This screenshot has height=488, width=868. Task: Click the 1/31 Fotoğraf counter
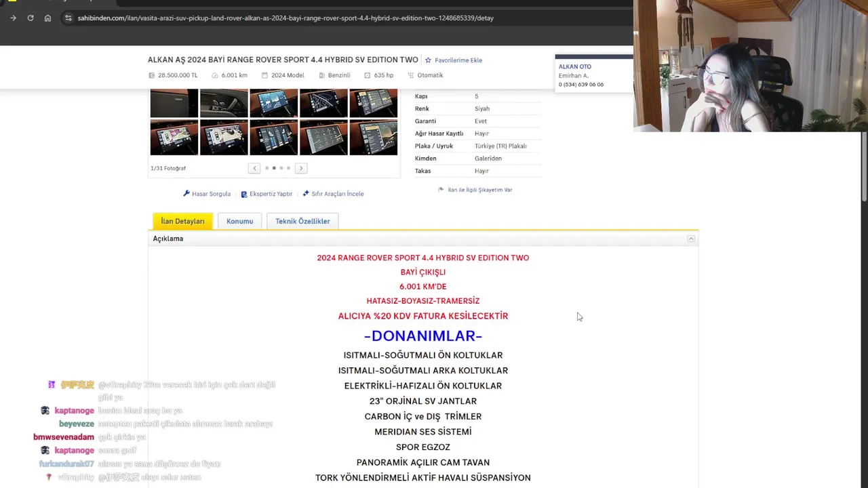(x=168, y=168)
